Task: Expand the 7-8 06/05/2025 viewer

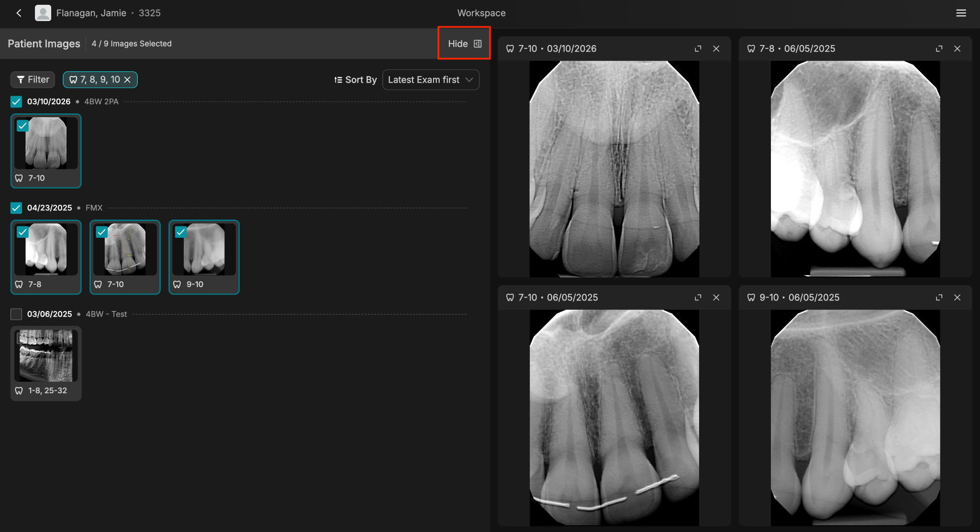Action: 939,48
